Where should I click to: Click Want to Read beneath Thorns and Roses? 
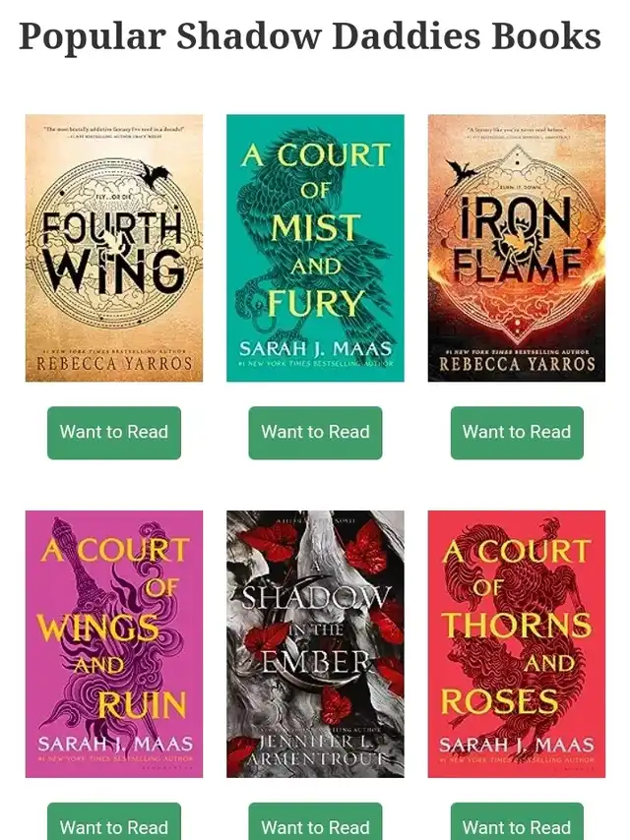pos(517,822)
